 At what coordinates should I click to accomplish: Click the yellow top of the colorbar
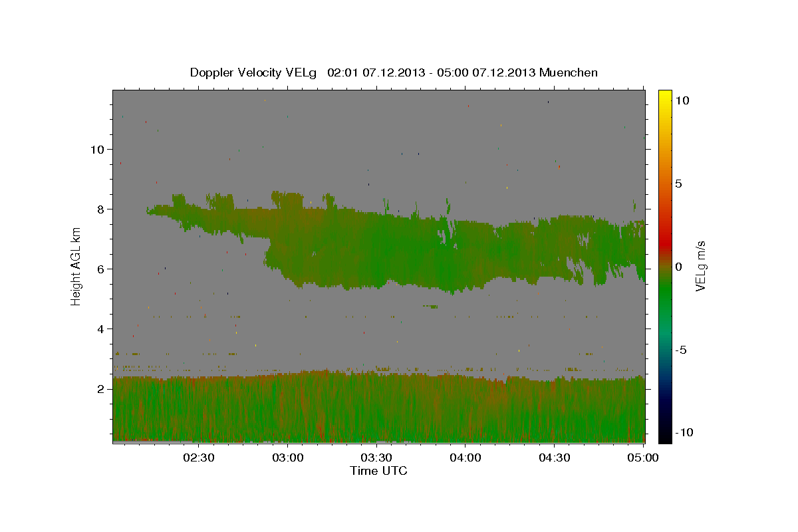(665, 96)
